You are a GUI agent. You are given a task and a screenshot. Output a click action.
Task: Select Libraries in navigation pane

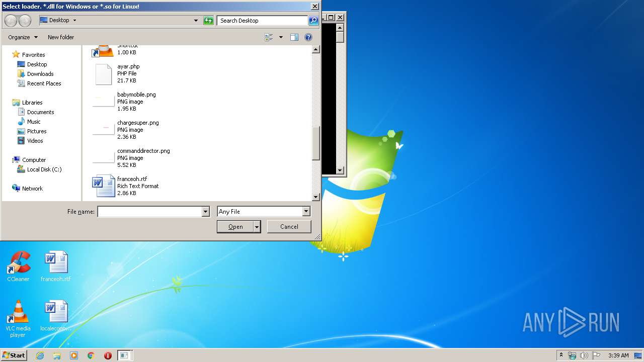pyautogui.click(x=32, y=103)
